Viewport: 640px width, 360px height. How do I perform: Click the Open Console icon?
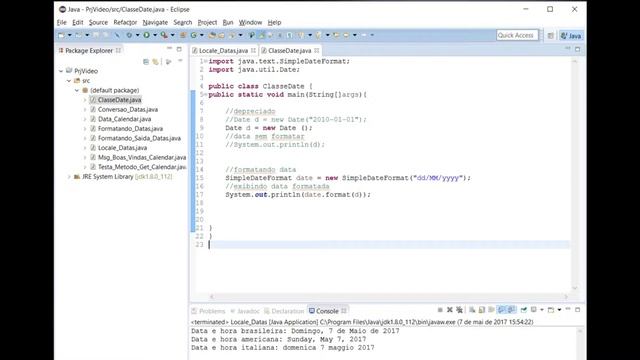[551, 310]
